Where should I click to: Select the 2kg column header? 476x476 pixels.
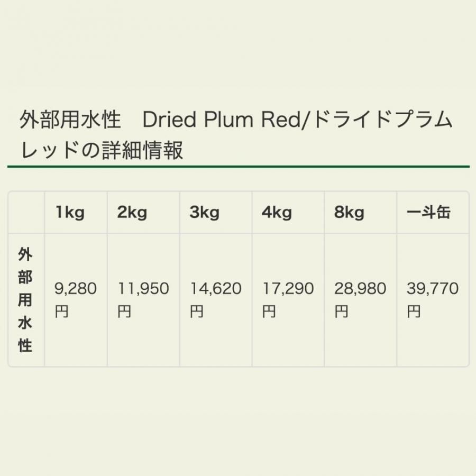pos(143,212)
